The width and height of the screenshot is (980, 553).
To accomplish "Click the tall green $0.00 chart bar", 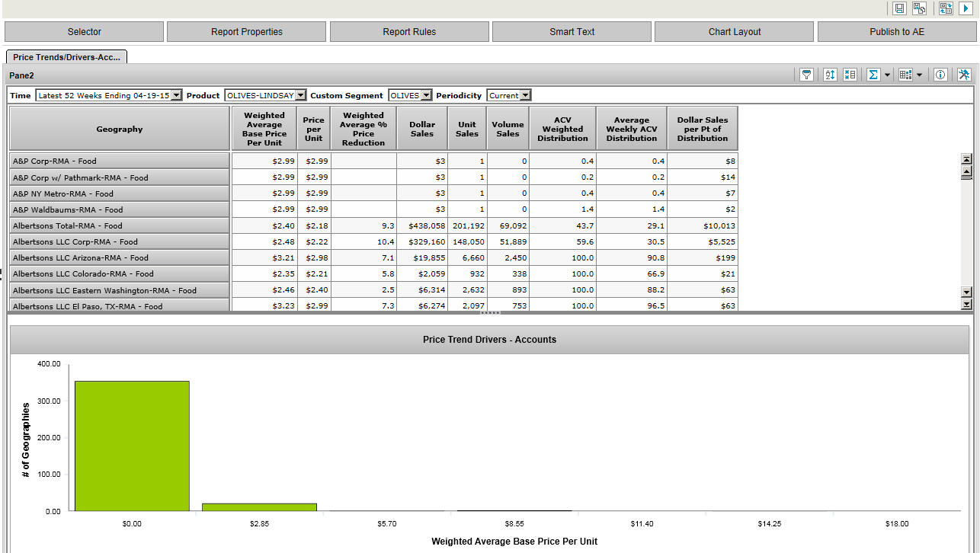I will 132,446.
